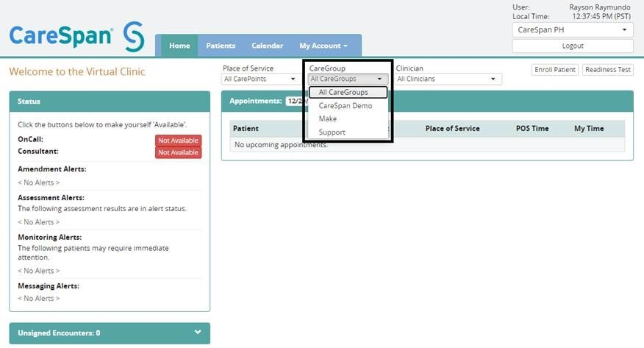This screenshot has height=348, width=644.
Task: Toggle OnCall Not Available button
Action: coord(178,141)
